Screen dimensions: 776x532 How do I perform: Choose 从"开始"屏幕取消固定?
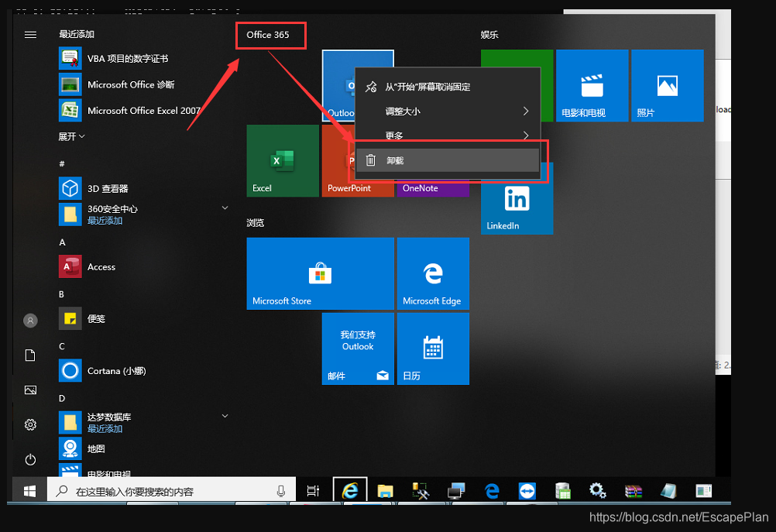[448, 87]
